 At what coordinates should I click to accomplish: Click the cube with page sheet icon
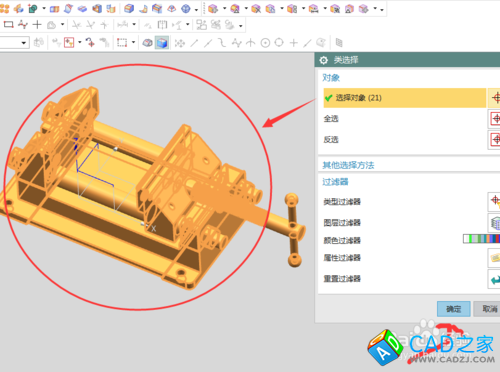[x=270, y=9]
